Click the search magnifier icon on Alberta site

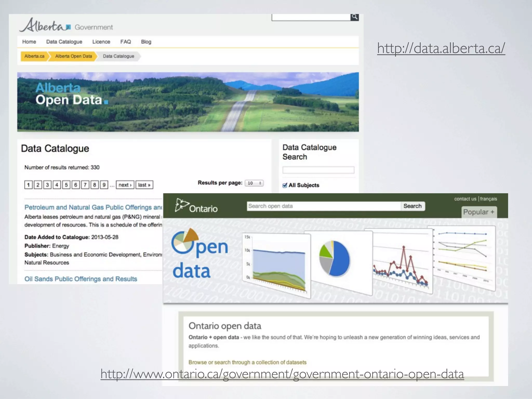[355, 17]
